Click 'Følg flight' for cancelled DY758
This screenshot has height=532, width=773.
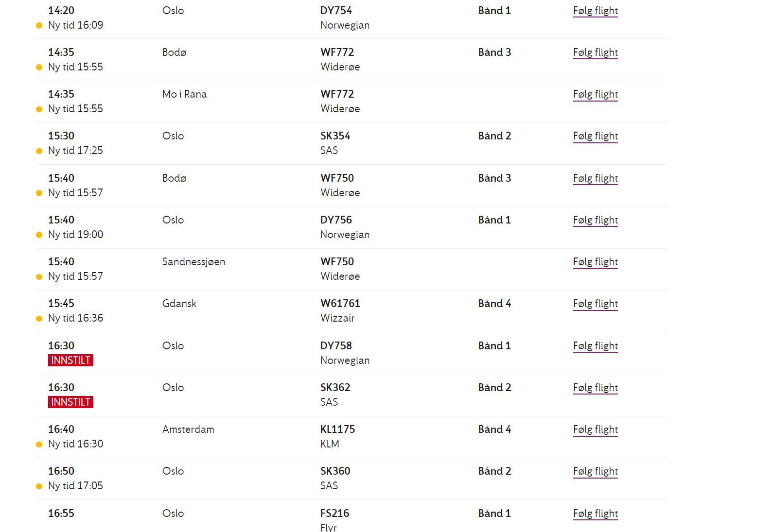[595, 346]
